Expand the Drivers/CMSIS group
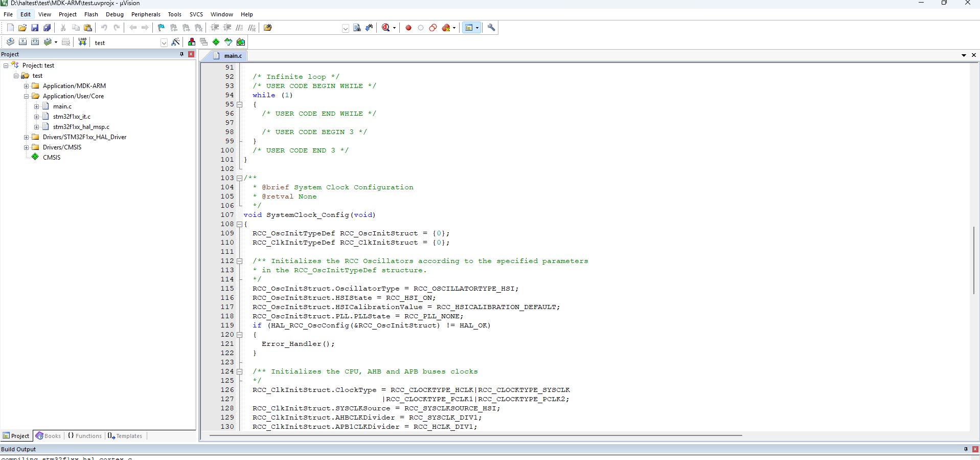 coord(27,147)
